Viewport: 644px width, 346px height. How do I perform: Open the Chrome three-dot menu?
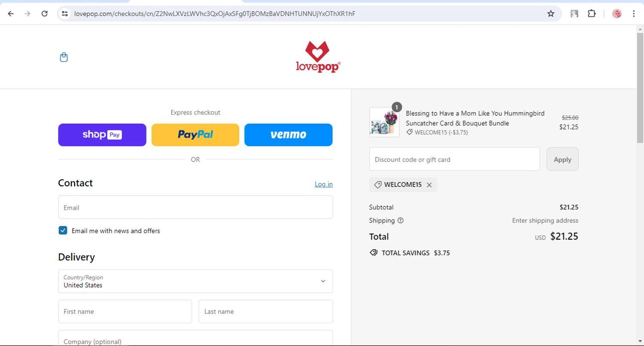(x=634, y=14)
